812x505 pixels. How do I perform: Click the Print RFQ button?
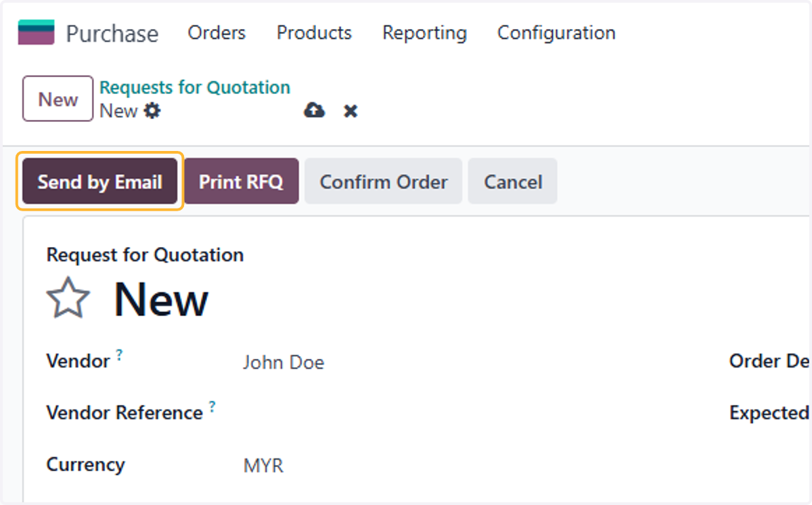click(x=241, y=181)
